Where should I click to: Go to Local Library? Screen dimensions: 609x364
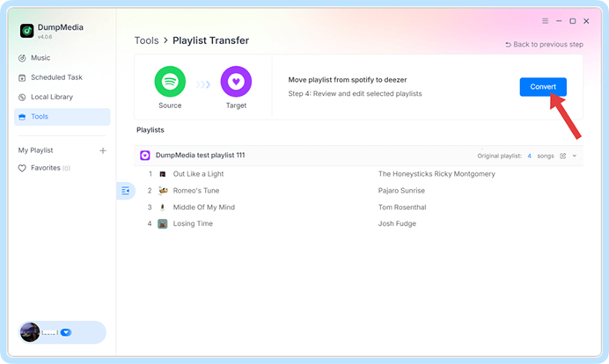click(51, 97)
